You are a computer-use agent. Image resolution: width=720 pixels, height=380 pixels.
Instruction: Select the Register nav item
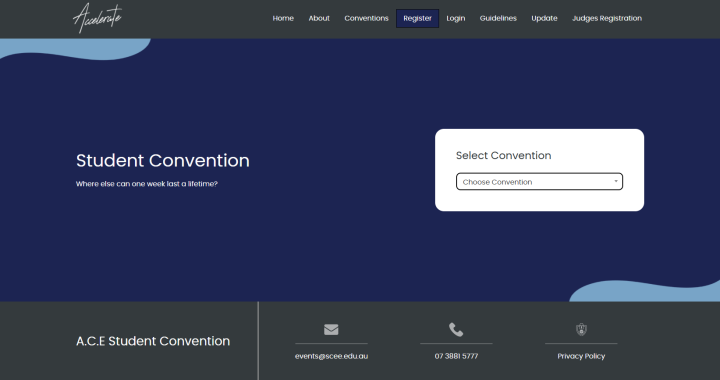coord(417,18)
